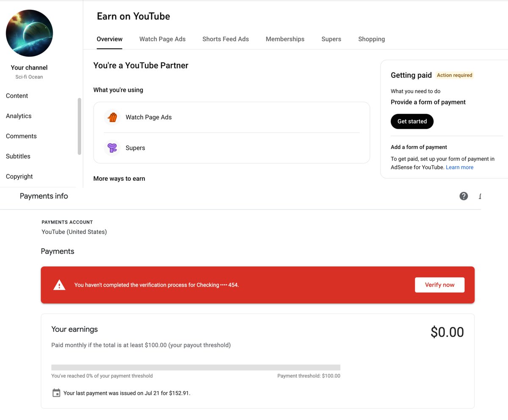Select the Supers row under What you're using

(x=232, y=148)
